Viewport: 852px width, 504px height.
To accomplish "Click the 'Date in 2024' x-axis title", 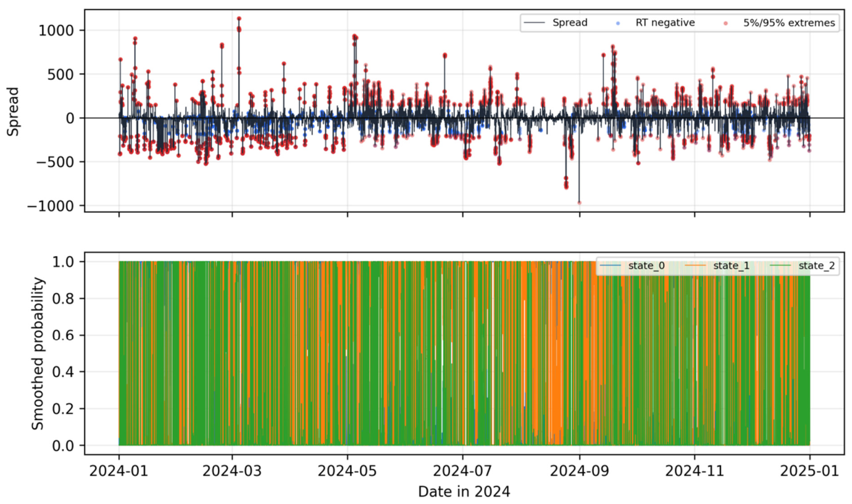I will click(x=464, y=492).
